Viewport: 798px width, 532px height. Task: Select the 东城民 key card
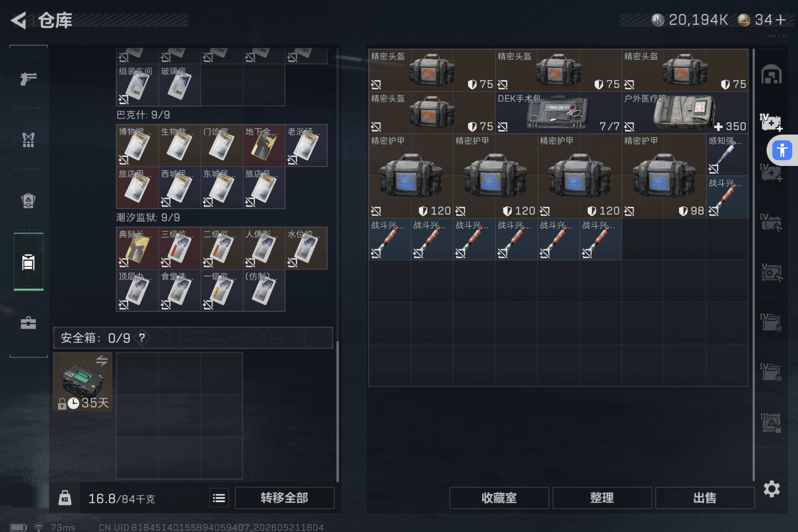[222, 188]
